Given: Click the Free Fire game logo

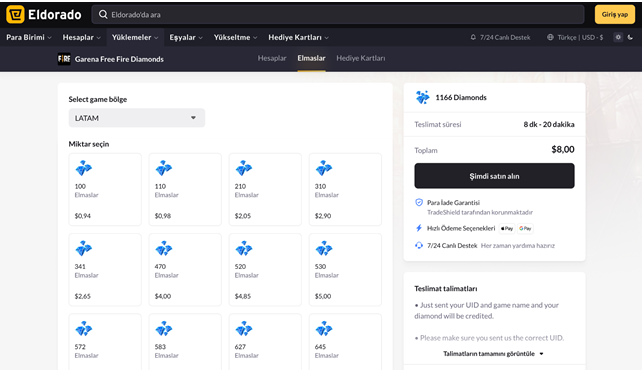Looking at the screenshot, I should [x=64, y=59].
